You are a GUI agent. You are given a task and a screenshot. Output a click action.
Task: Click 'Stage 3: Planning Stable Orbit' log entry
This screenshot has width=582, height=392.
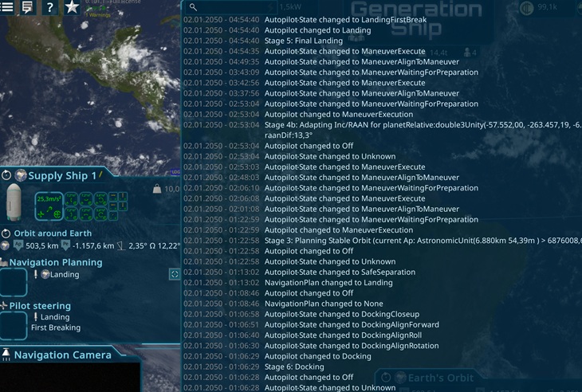coord(423,241)
